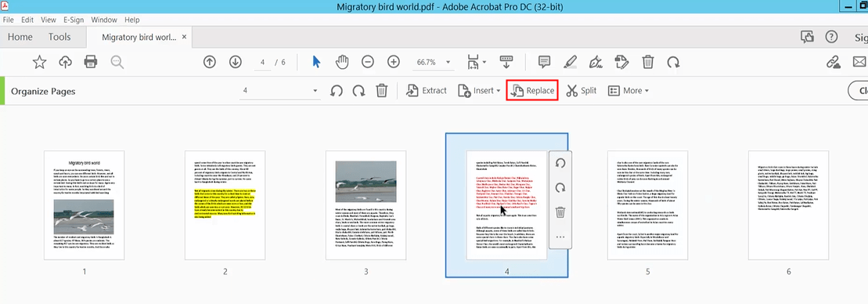Go to next page arrow
The height and width of the screenshot is (304, 868).
point(236,62)
